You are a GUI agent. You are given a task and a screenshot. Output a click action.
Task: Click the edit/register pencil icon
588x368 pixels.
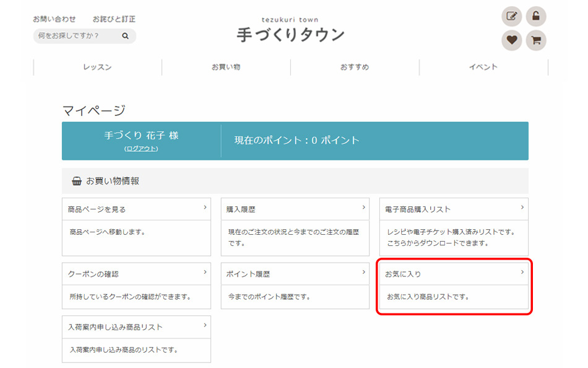pyautogui.click(x=511, y=17)
